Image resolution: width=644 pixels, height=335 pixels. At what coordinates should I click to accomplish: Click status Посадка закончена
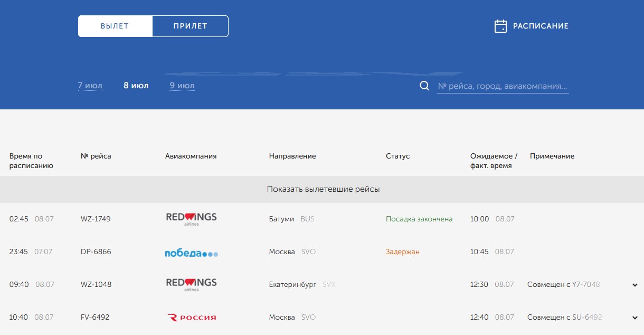pyautogui.click(x=419, y=219)
